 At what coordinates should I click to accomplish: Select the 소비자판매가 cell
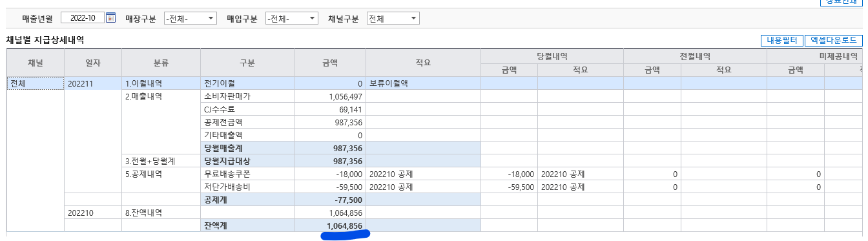pos(247,96)
